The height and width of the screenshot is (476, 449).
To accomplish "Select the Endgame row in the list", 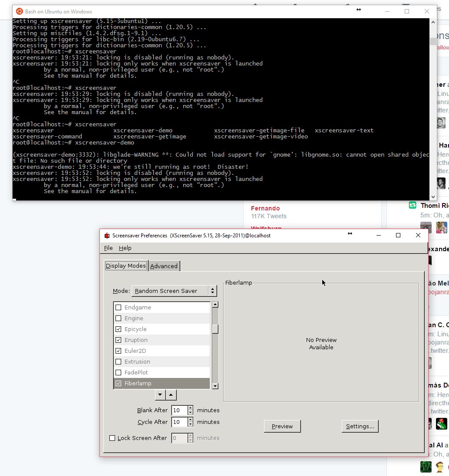I will [x=162, y=308].
